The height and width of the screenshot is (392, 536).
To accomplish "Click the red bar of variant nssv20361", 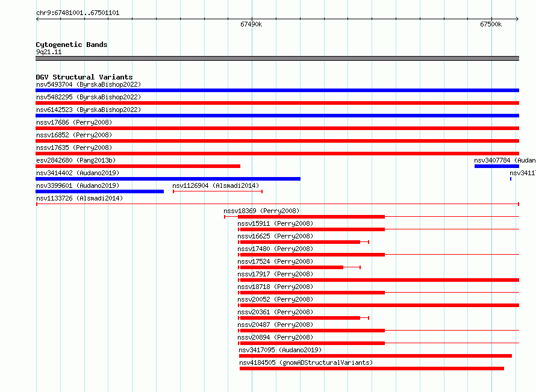I will (x=299, y=318).
